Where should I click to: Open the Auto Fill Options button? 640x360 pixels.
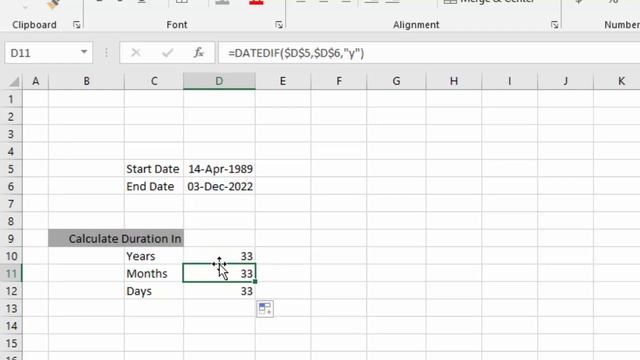(x=265, y=309)
